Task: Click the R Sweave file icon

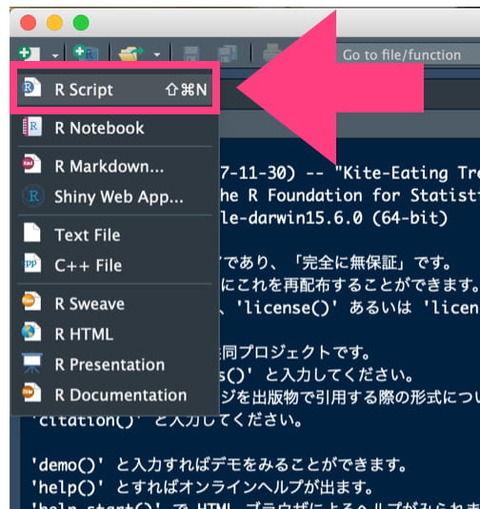Action: tap(31, 301)
